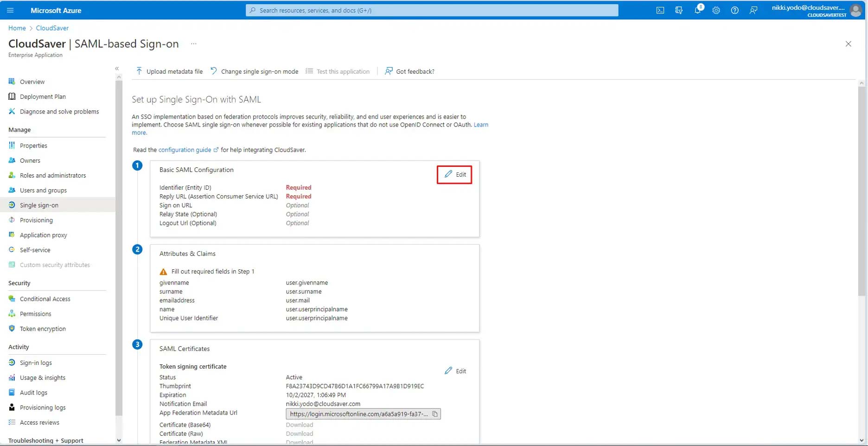The height and width of the screenshot is (446, 868).
Task: Edit the Token signing certificate
Action: (x=455, y=371)
